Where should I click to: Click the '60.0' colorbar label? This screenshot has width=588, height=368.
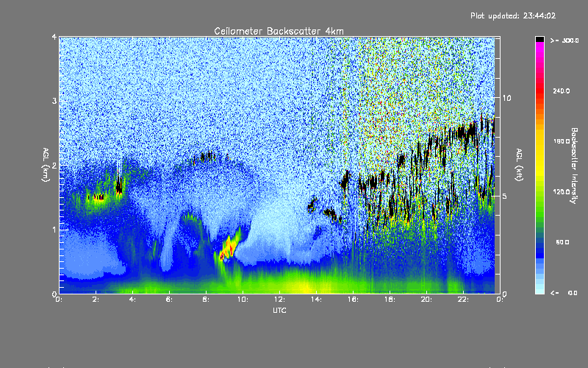(562, 242)
